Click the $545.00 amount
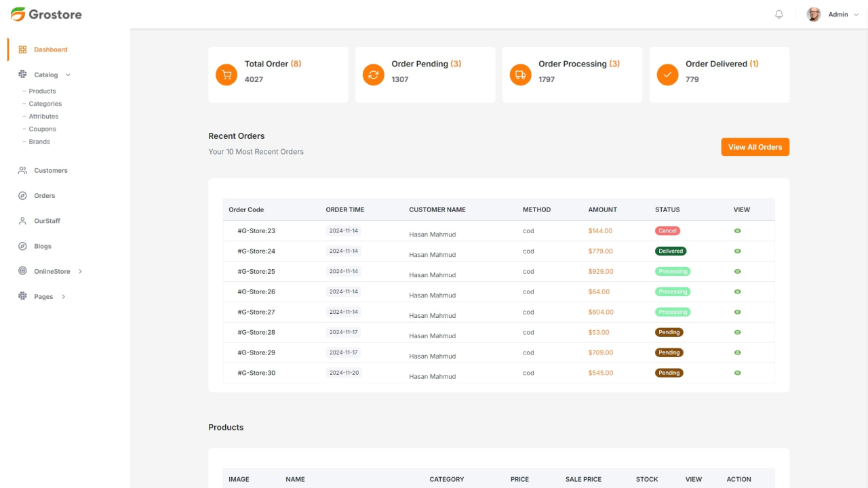Image resolution: width=868 pixels, height=488 pixels. 601,373
